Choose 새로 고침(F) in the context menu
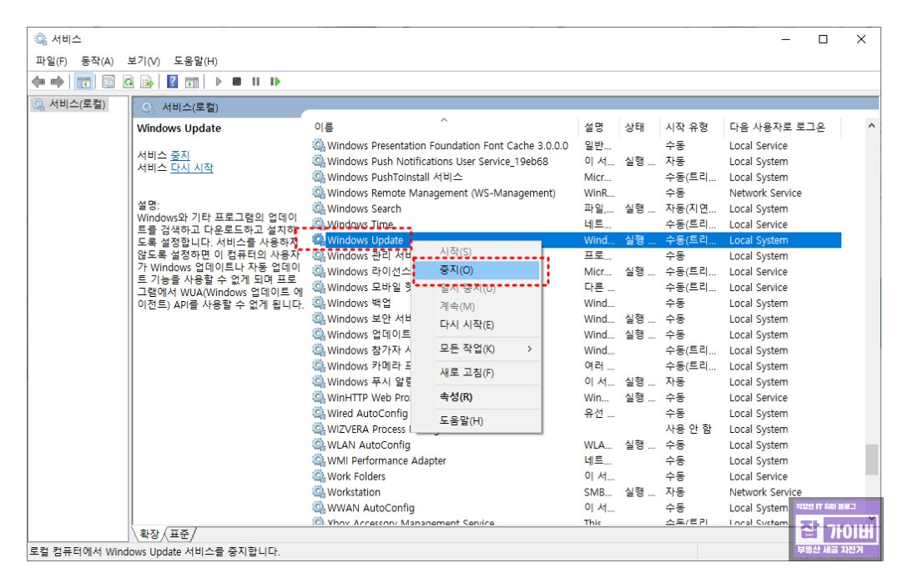Screen dimensions: 908x588 tap(477, 373)
